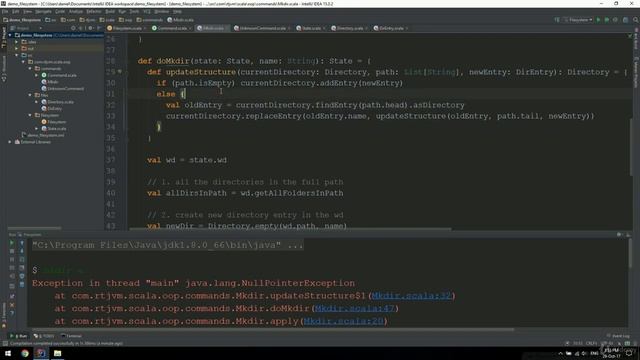
Task: Open the VCS menu
Action: pyautogui.click(x=147, y=11)
